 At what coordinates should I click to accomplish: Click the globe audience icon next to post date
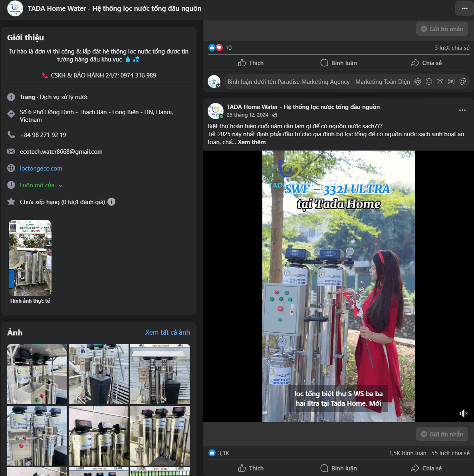tap(275, 115)
